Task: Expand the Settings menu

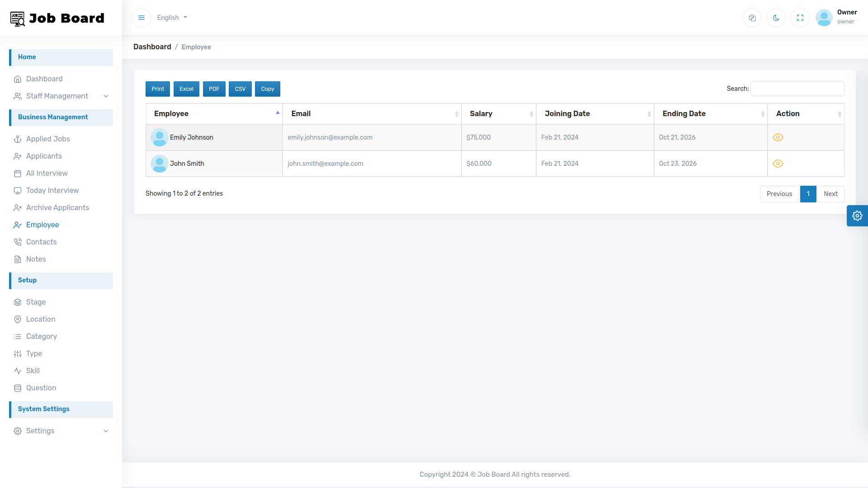Action: point(40,431)
